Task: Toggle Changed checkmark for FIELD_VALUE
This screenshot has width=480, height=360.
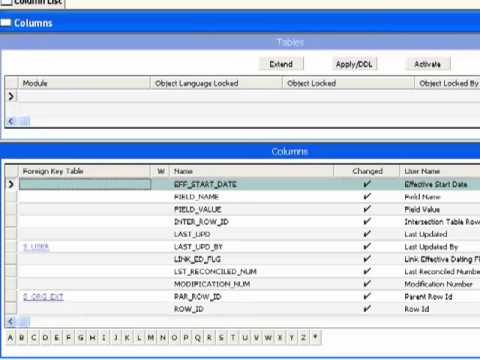Action: [x=367, y=209]
